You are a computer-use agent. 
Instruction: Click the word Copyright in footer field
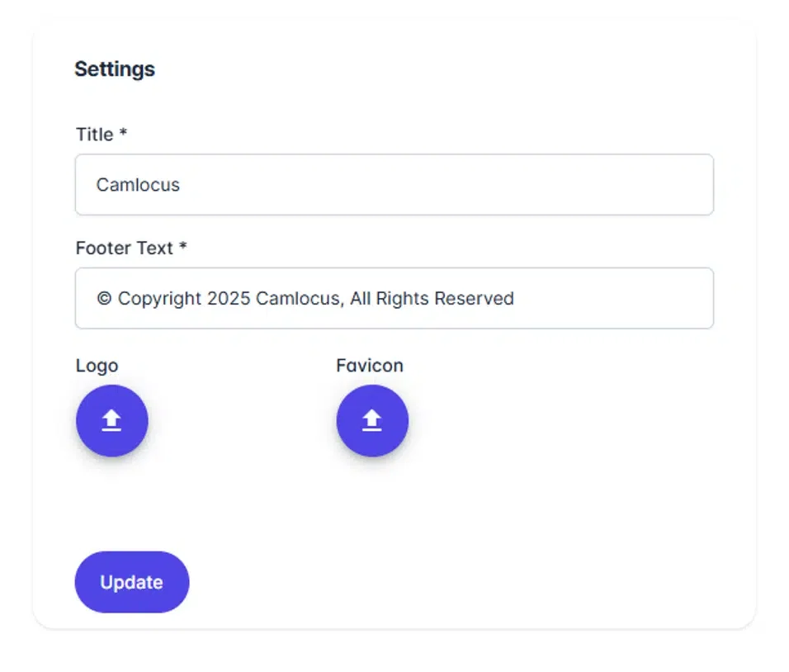(x=160, y=299)
